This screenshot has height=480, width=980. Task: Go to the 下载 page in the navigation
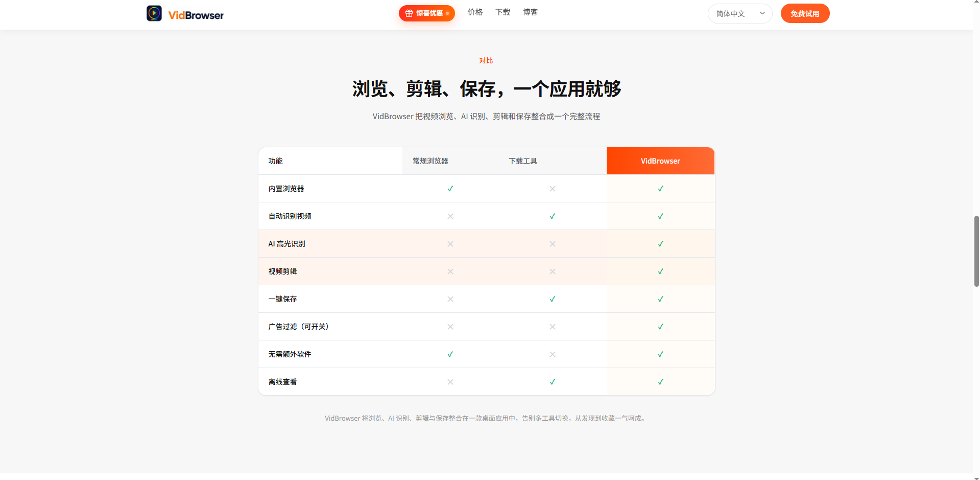(503, 12)
